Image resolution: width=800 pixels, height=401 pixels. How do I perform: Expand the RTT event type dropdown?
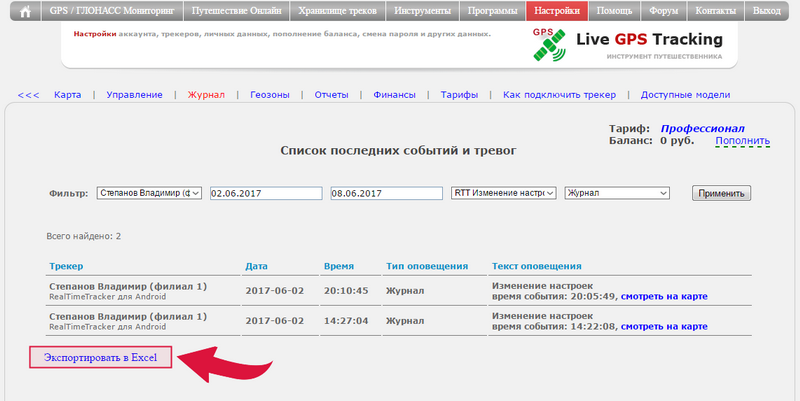tap(503, 193)
